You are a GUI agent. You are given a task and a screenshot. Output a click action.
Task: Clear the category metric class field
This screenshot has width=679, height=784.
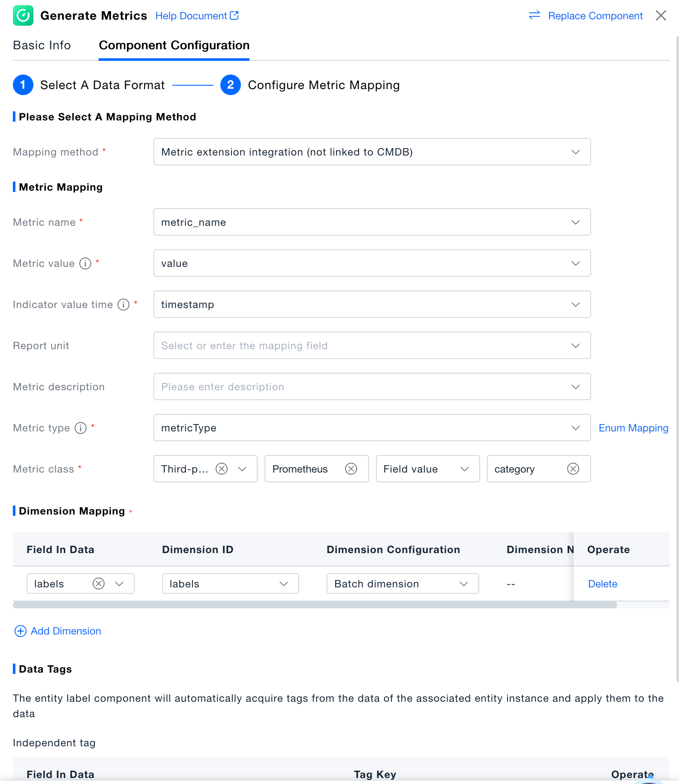coord(573,469)
